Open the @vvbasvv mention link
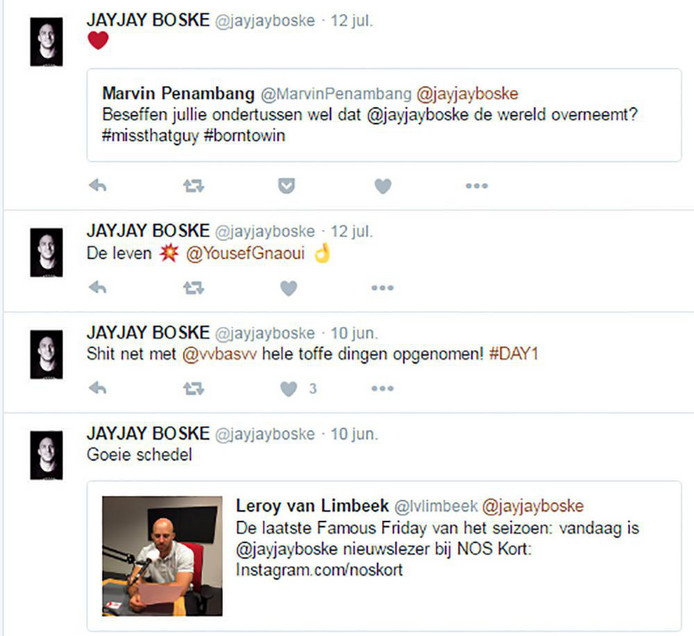694x636 pixels. (x=219, y=354)
